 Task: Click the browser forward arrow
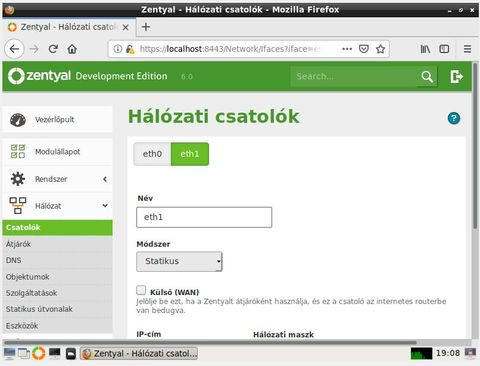coord(34,49)
